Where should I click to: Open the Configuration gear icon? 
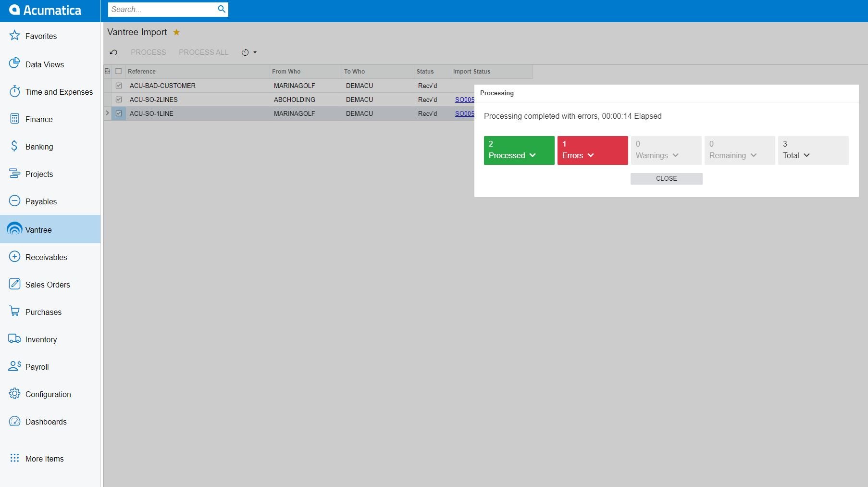coord(14,394)
